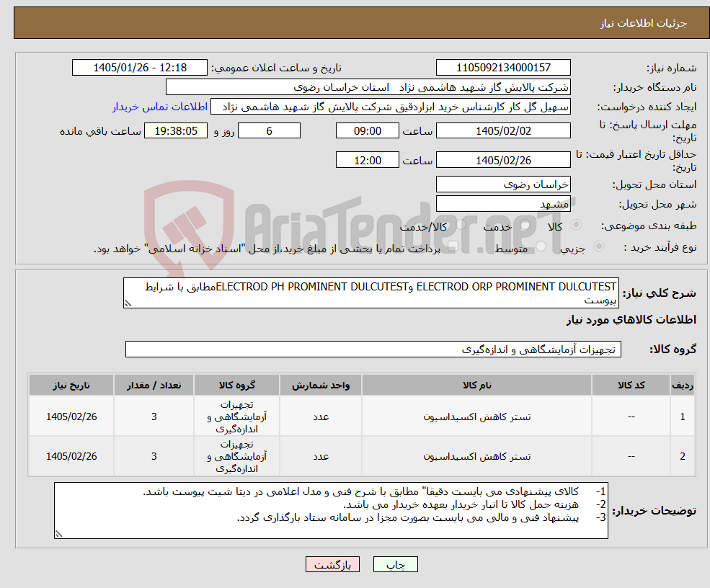This screenshot has height=588, width=710.
Task: Open the اطلاعات تماس خریدار link
Action: (x=160, y=107)
